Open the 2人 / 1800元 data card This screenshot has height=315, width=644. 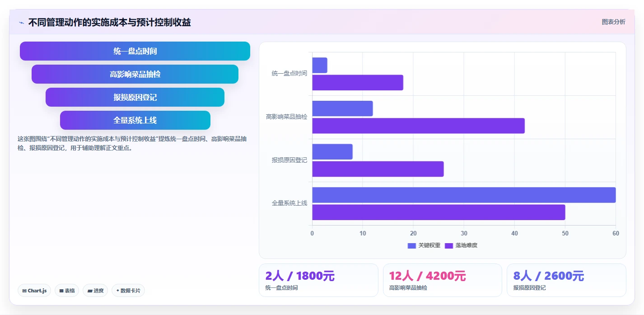[x=318, y=280]
